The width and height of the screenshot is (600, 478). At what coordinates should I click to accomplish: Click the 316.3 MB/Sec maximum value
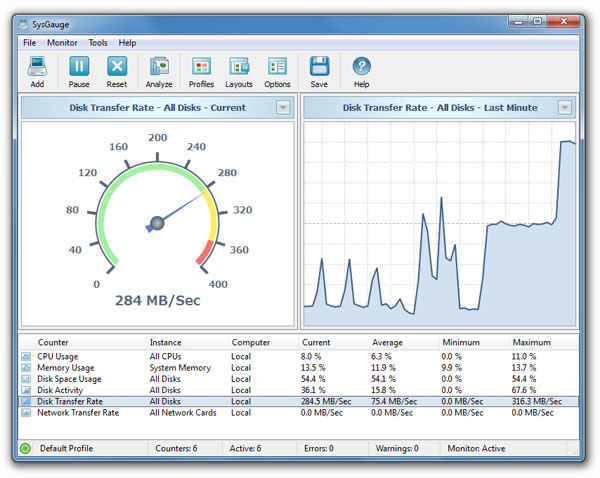(536, 401)
